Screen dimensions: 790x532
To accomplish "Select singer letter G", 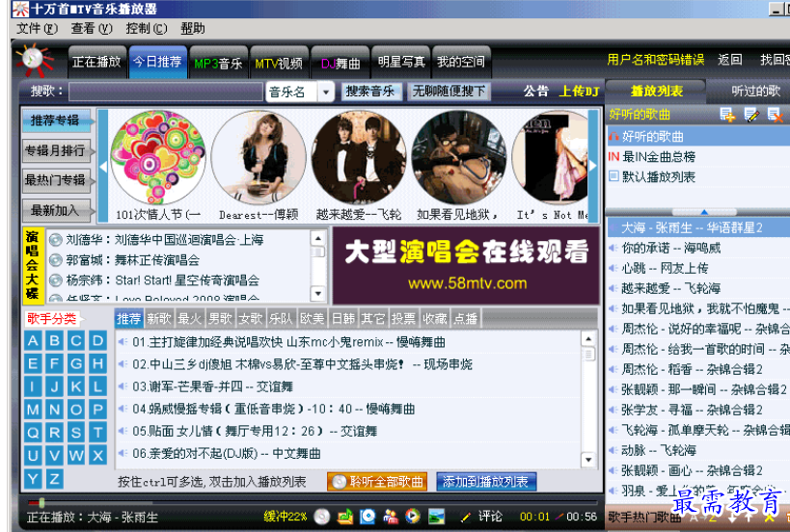I will [76, 363].
